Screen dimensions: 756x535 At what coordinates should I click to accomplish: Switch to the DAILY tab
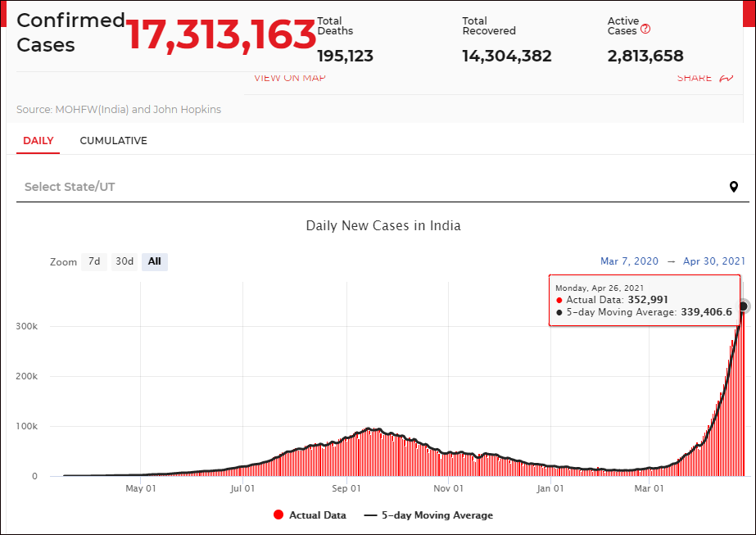(38, 141)
